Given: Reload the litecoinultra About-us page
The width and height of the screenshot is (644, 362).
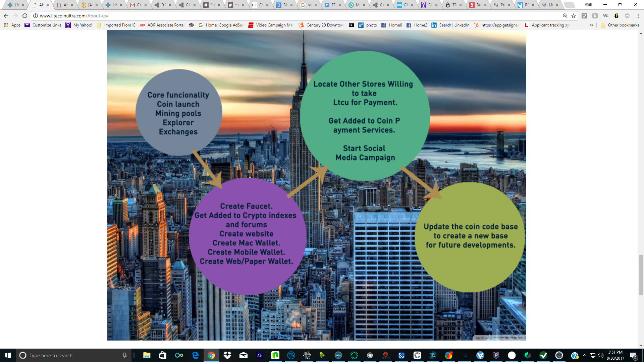Looking at the screenshot, I should point(25,16).
